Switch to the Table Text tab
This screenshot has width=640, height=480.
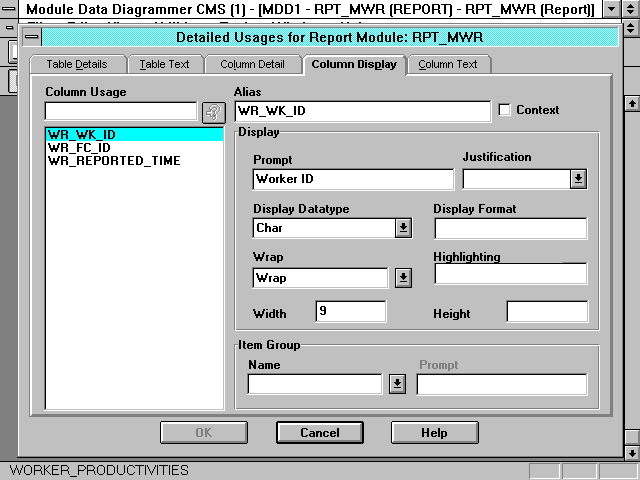(164, 64)
